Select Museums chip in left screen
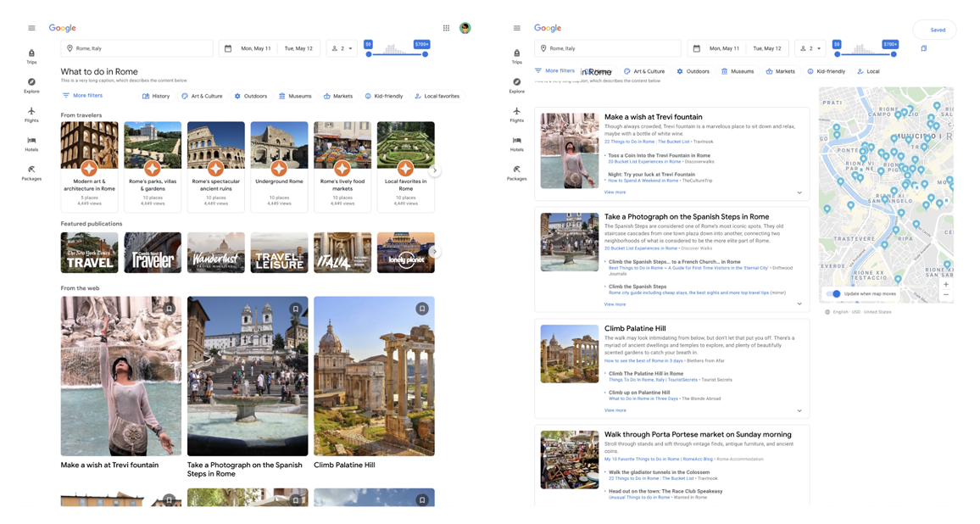Image resolution: width=980 pixels, height=524 pixels. click(x=295, y=97)
